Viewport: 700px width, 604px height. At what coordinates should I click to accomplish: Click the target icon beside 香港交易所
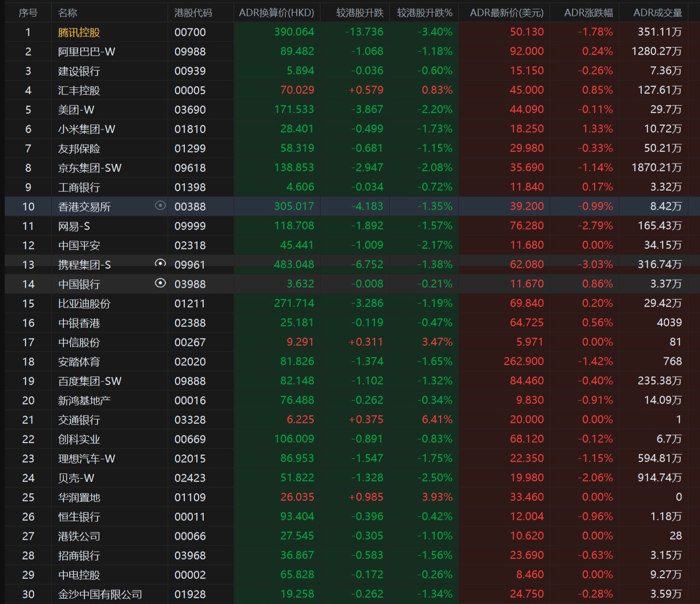click(160, 206)
